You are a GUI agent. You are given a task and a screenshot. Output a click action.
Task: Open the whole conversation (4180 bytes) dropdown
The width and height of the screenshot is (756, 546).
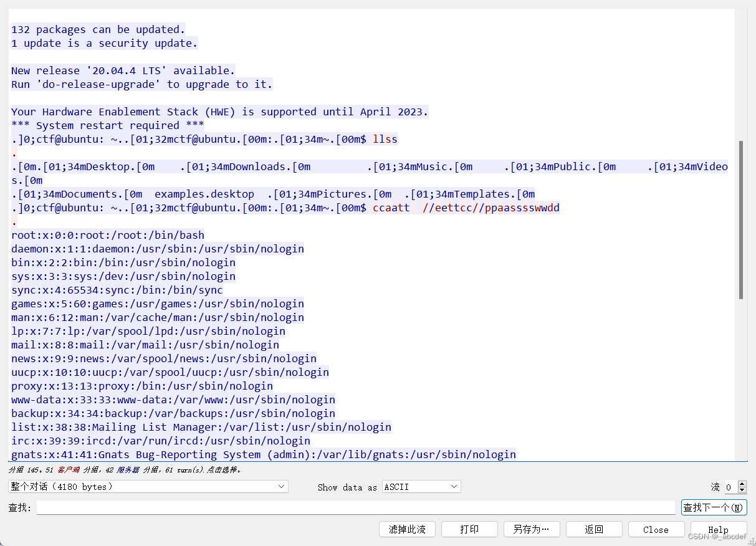pyautogui.click(x=148, y=486)
